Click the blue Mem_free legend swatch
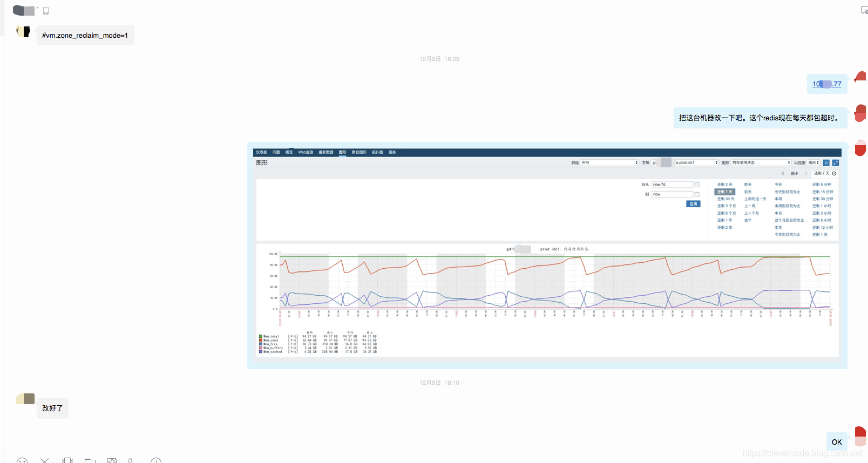Viewport: 868px width, 463px height. tap(261, 344)
